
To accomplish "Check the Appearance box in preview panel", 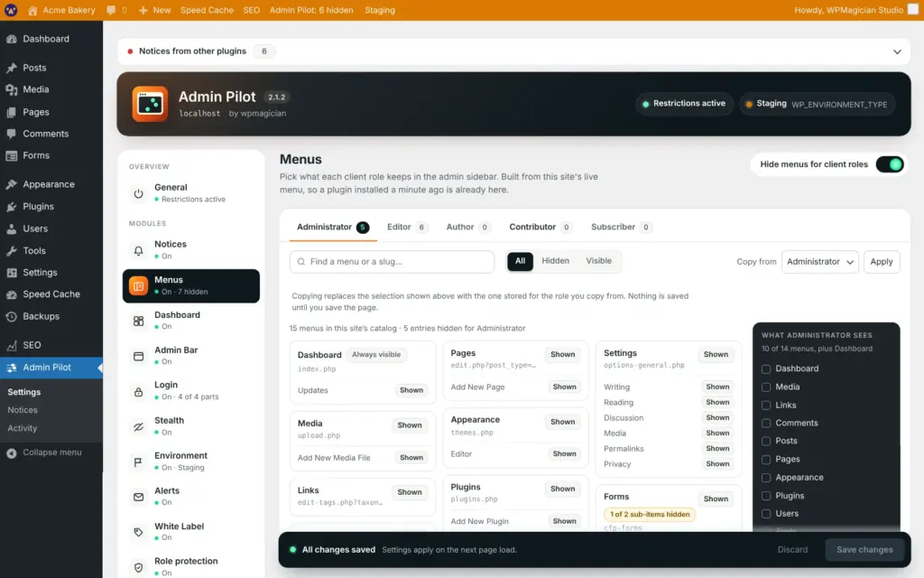I will tap(766, 478).
